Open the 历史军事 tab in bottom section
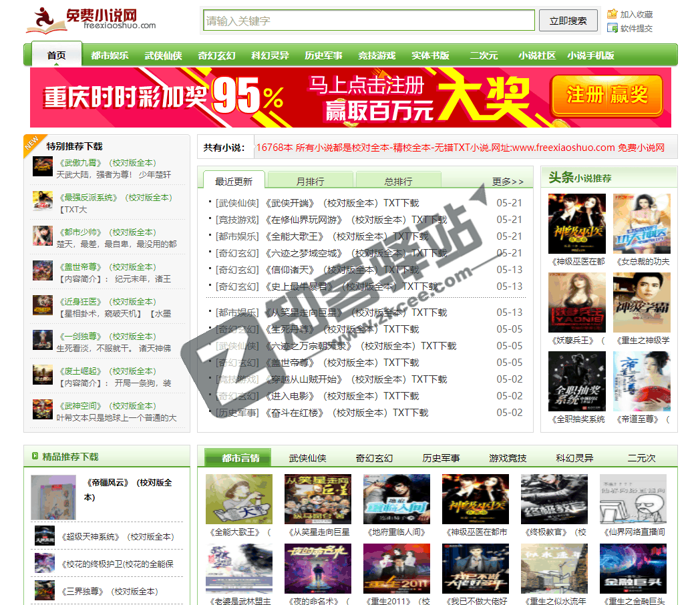700x605 pixels. 439,459
